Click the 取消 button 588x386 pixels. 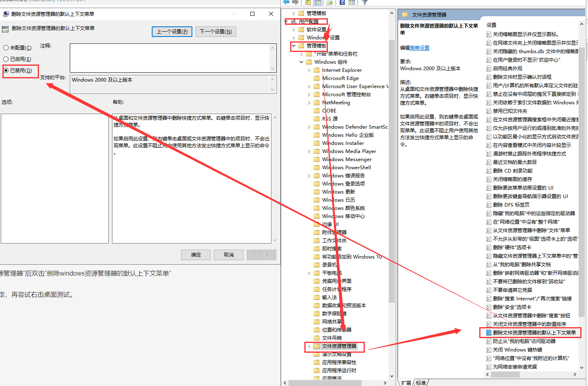pos(229,255)
